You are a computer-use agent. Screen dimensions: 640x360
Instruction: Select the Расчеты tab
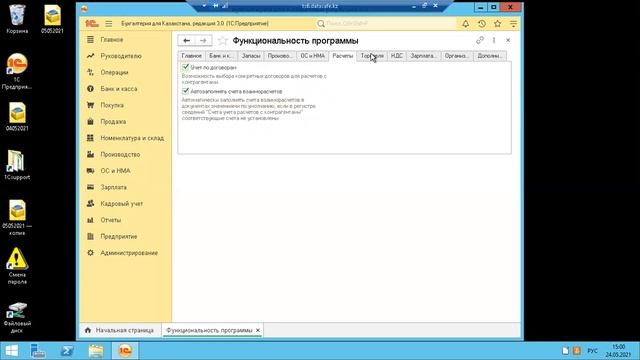(343, 56)
